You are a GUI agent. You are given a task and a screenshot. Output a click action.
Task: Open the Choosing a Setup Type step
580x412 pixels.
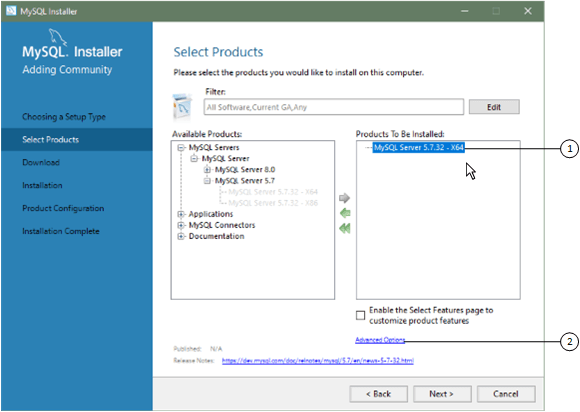[x=64, y=117]
